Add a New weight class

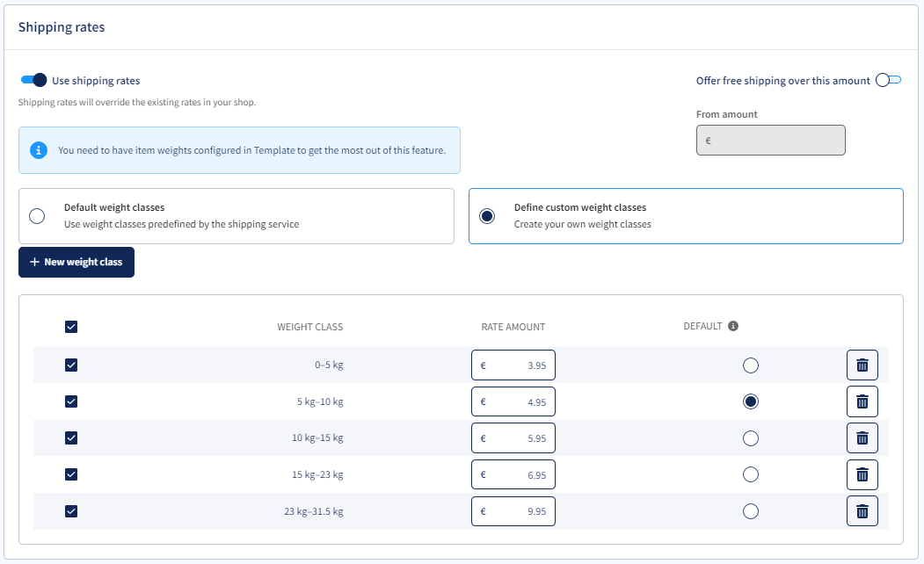pyautogui.click(x=76, y=262)
